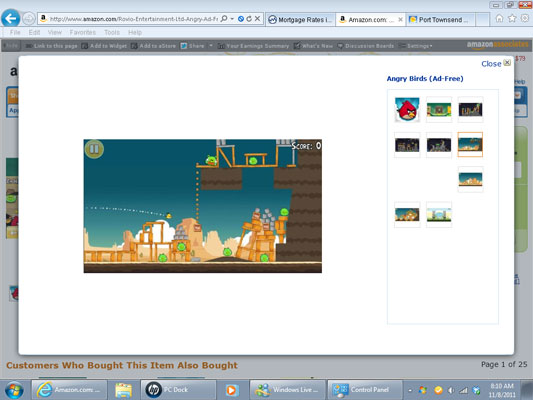Open Control Panel taskbar button
Viewport: 533px width, 400px height.
[365, 389]
